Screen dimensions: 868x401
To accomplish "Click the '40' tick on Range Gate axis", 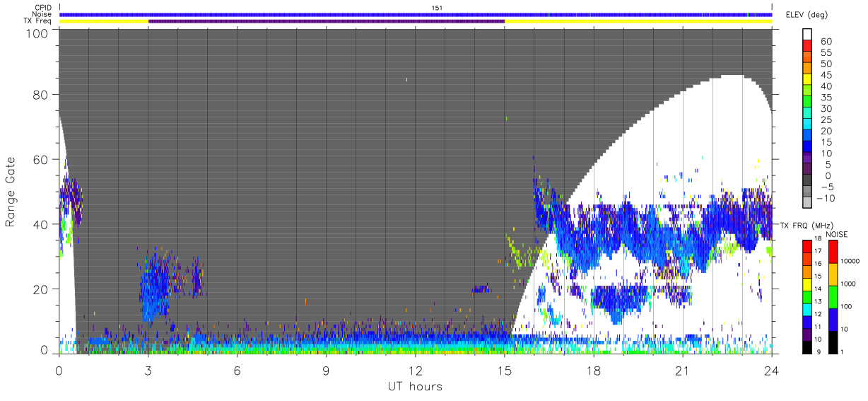I will pos(40,224).
